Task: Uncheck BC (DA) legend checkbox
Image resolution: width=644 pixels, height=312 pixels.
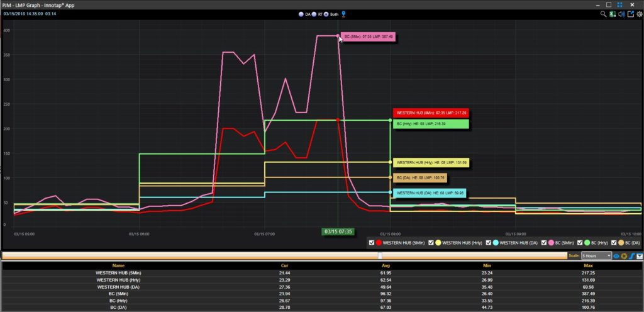Action: coord(614,243)
